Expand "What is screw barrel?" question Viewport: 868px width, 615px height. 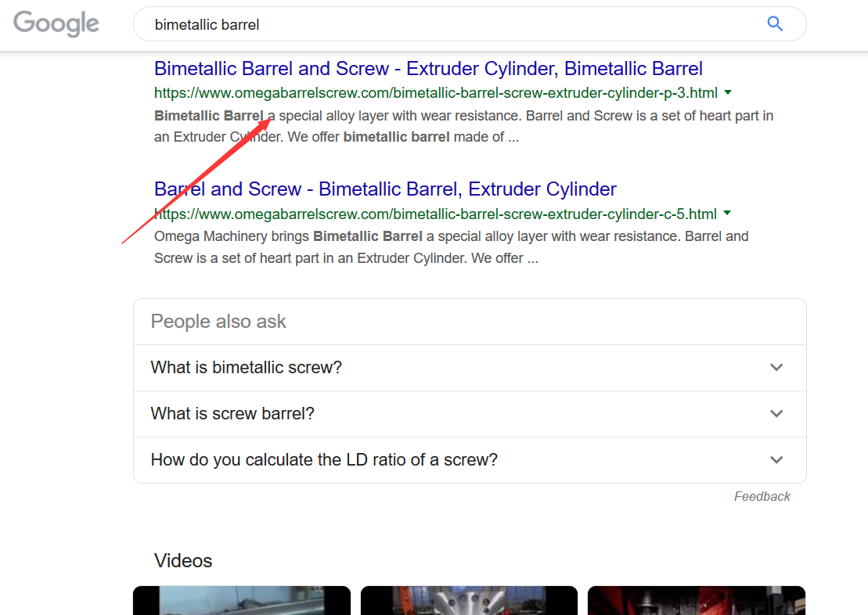[x=470, y=413]
